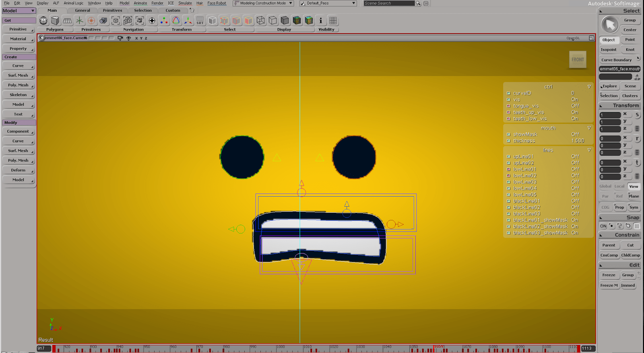Open the Face Robot menu
This screenshot has height=353, width=644.
click(x=217, y=3)
